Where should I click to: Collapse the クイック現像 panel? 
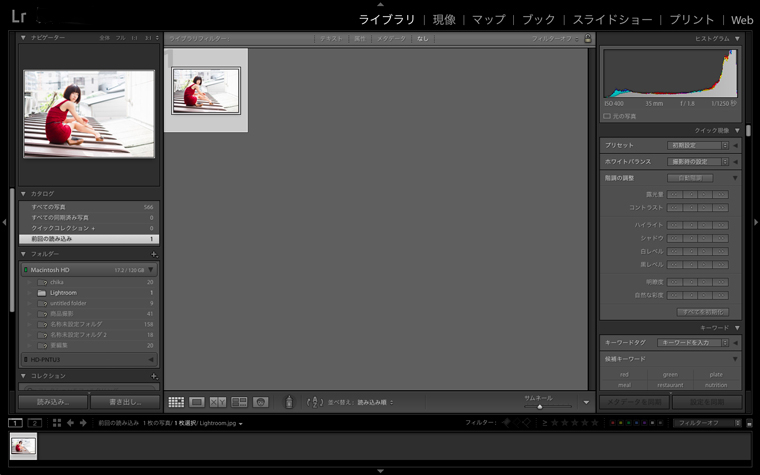click(x=737, y=130)
